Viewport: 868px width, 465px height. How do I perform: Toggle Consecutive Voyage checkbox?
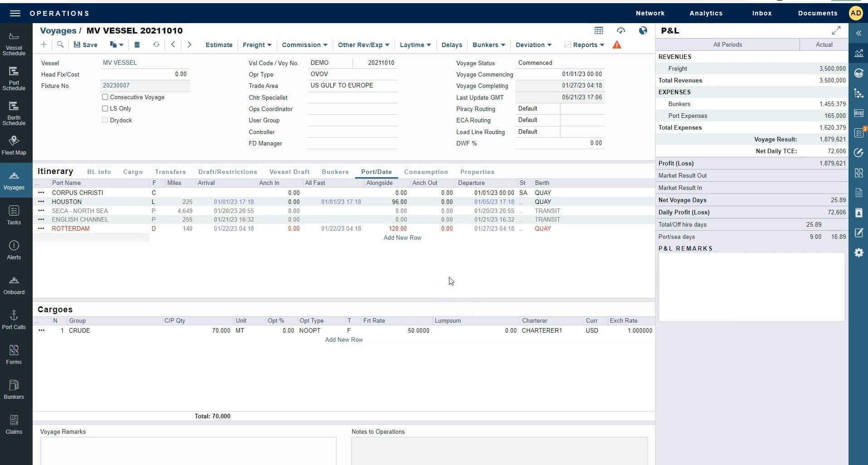pyautogui.click(x=105, y=97)
